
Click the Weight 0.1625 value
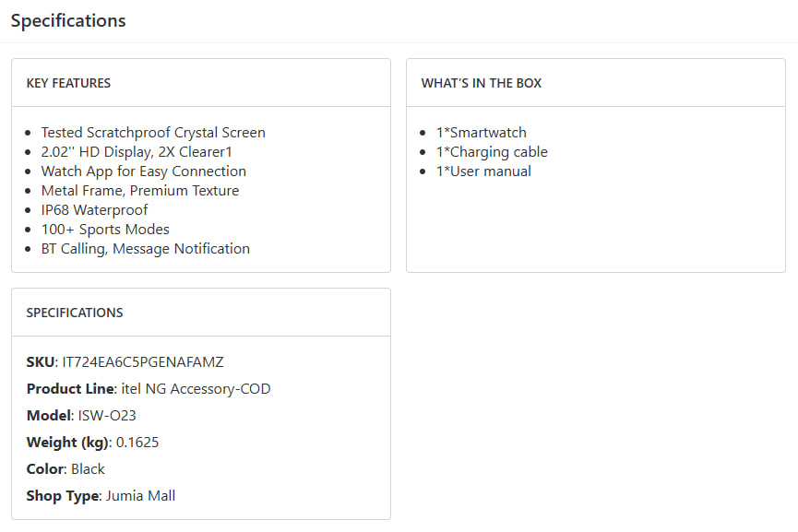pyautogui.click(x=137, y=443)
